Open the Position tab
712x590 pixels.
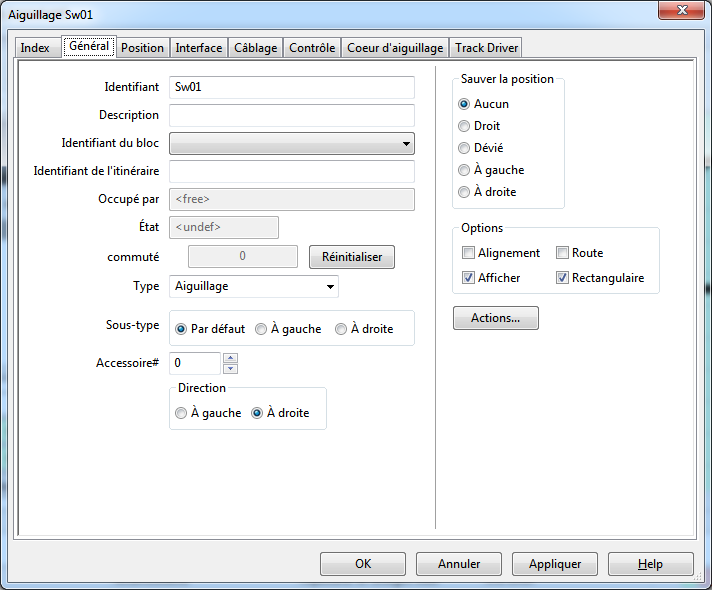[142, 48]
